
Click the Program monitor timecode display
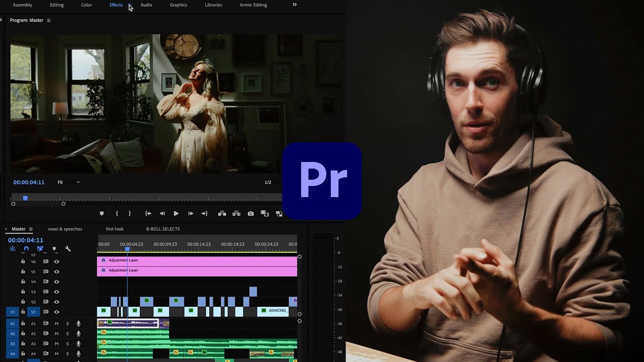pyautogui.click(x=29, y=183)
